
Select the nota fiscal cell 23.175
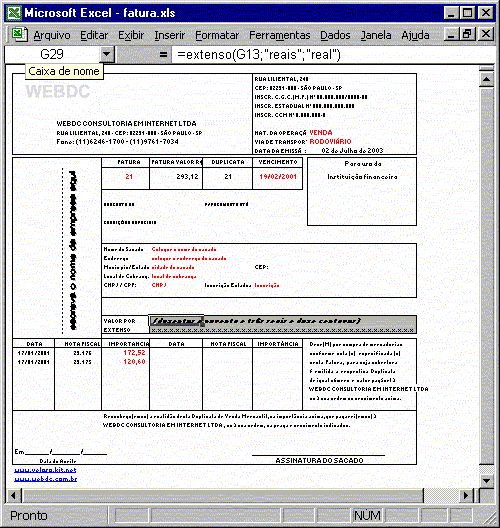click(82, 362)
